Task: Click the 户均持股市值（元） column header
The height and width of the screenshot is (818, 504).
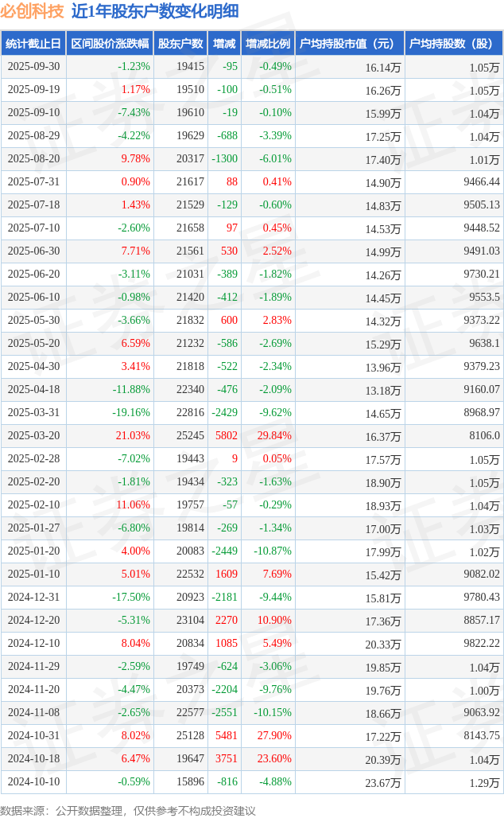Action: coord(350,44)
